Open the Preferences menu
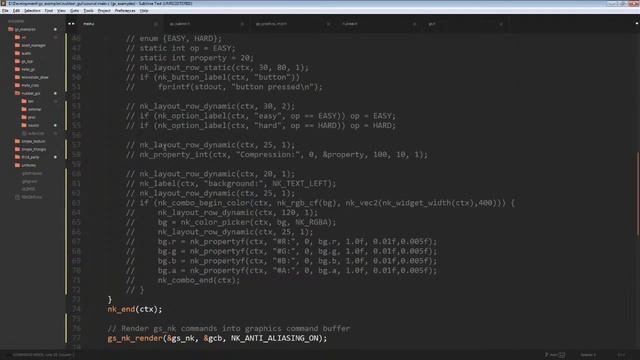The width and height of the screenshot is (640, 360). coord(125,11)
